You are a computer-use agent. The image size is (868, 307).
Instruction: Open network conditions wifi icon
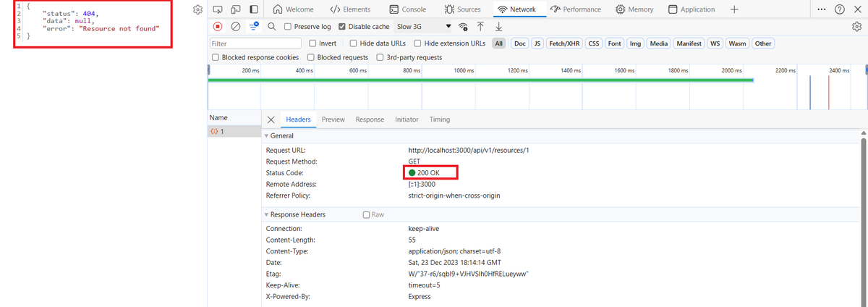coord(464,27)
